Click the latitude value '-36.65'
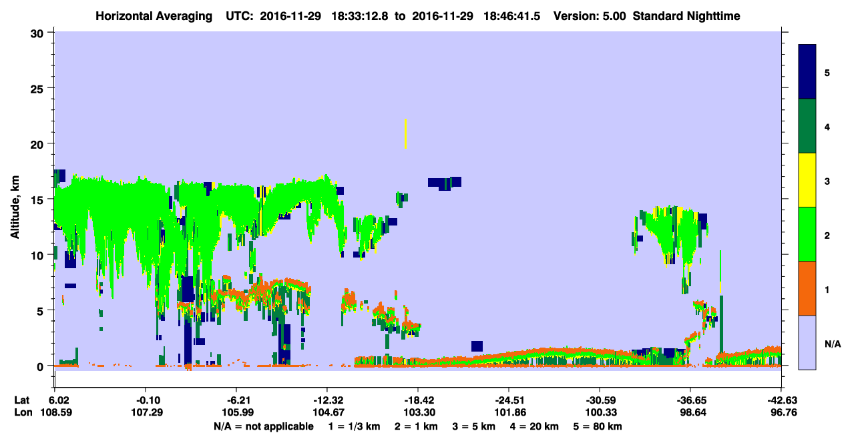The image size is (868, 445). pos(690,400)
